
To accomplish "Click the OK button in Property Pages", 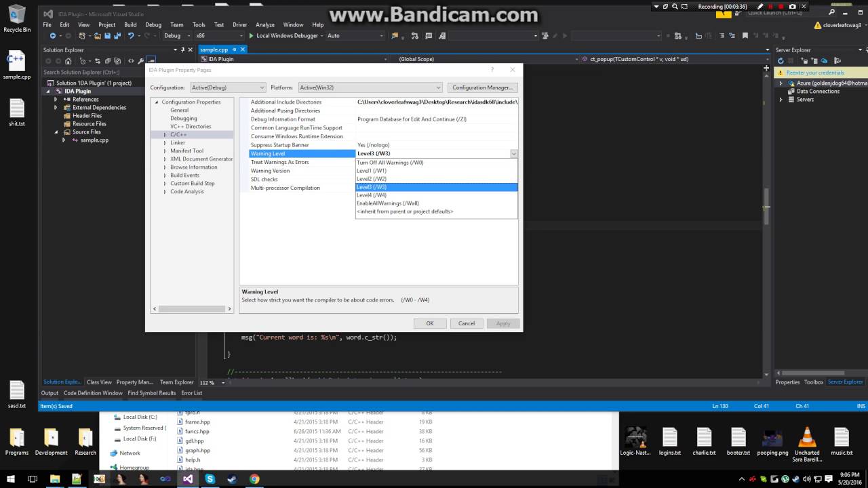I will pos(430,323).
